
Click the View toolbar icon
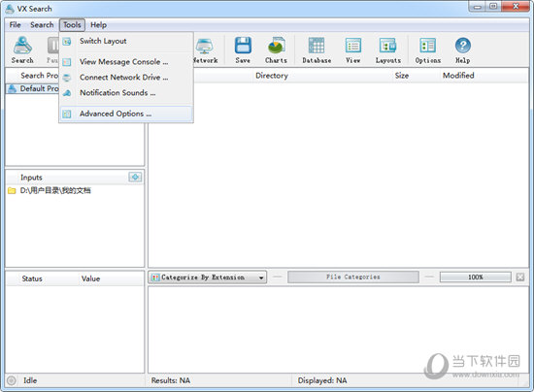pos(353,49)
